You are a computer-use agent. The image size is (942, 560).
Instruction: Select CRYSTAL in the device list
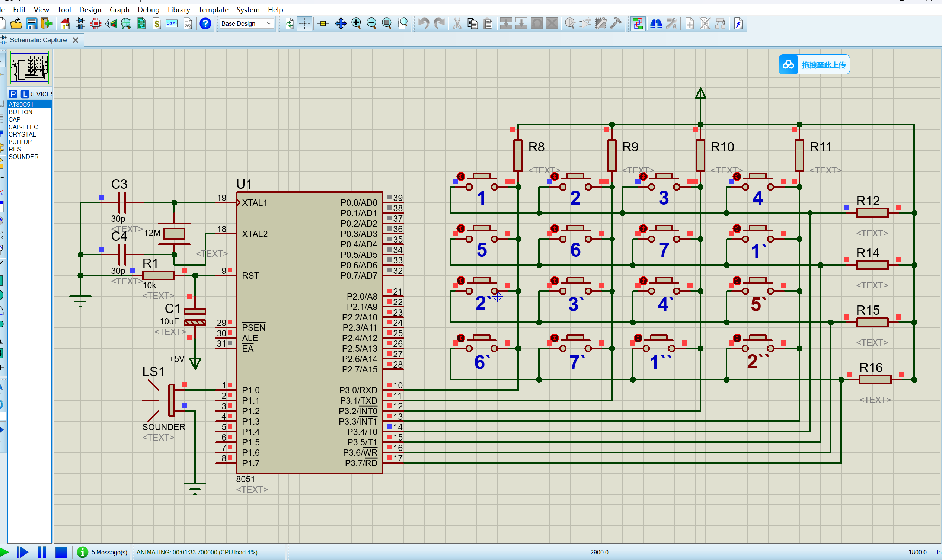[29, 134]
